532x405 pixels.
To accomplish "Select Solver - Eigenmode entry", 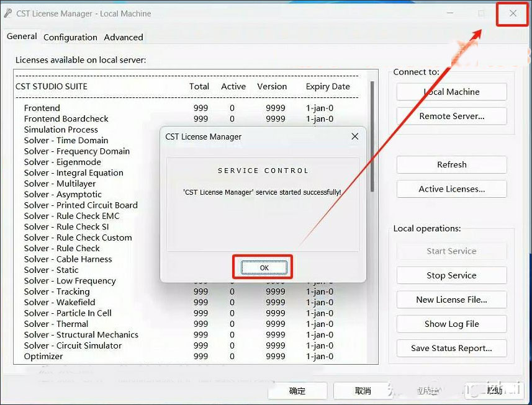I will [63, 162].
